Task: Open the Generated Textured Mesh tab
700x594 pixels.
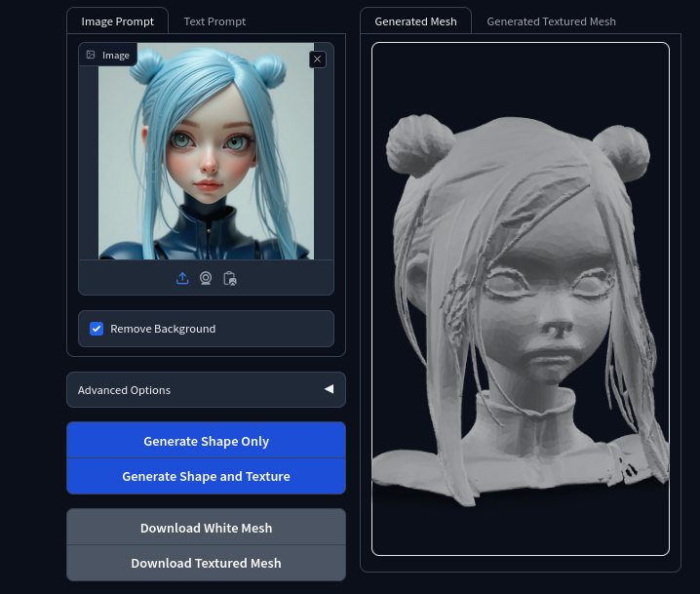Action: 552,21
